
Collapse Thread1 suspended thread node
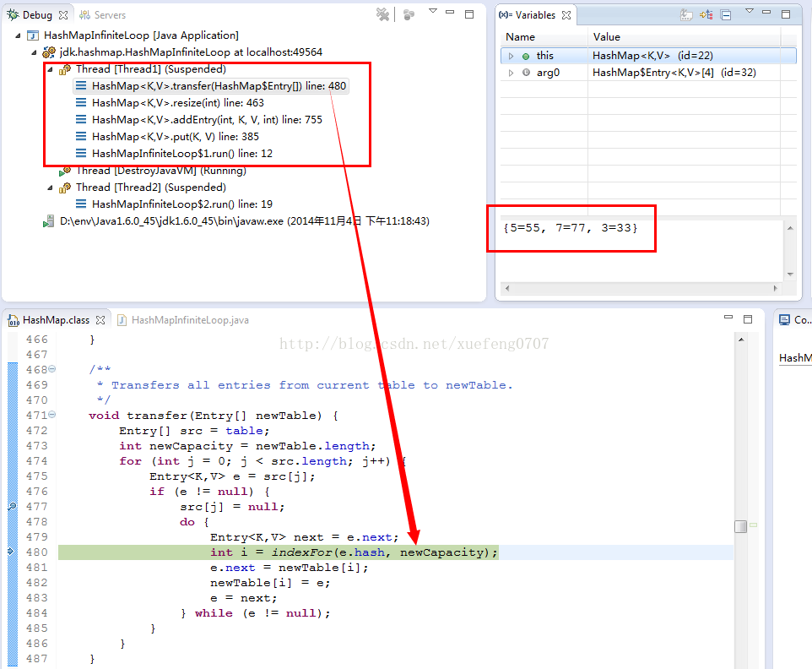coord(51,69)
